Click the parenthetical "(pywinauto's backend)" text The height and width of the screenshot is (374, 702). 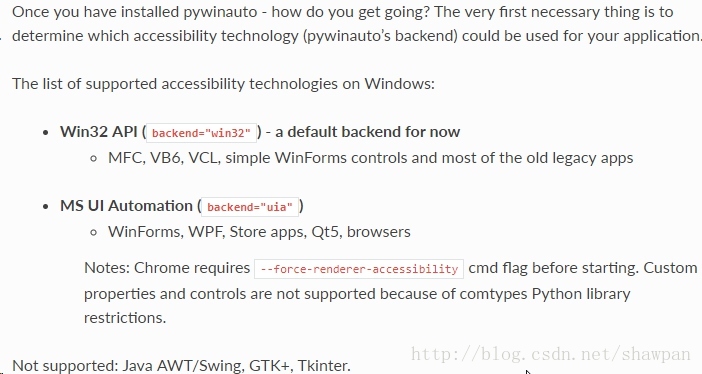(x=381, y=36)
